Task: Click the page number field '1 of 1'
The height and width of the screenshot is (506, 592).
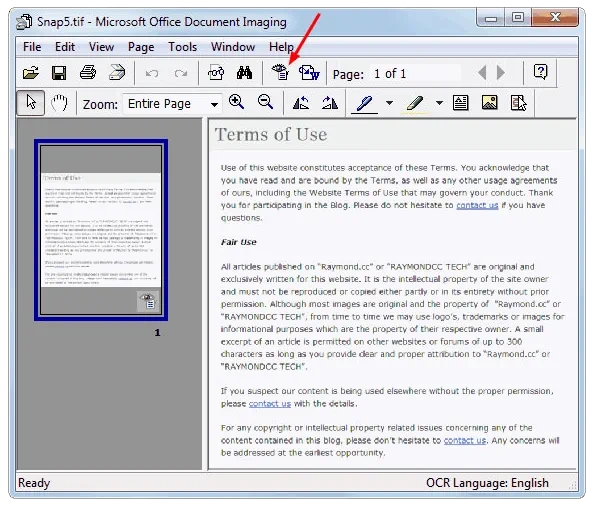Action: 415,74
